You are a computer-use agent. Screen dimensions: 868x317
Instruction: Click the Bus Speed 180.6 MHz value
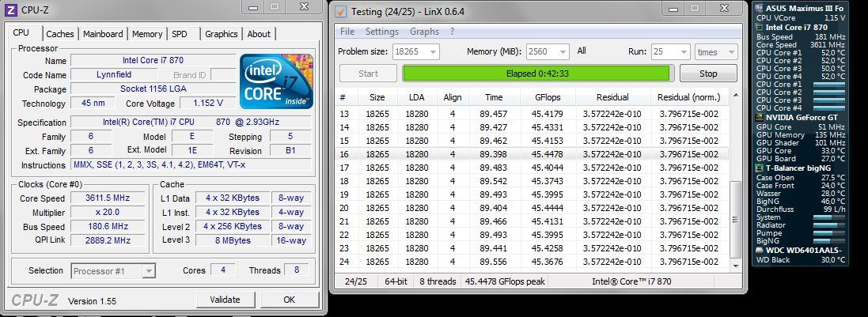click(107, 227)
